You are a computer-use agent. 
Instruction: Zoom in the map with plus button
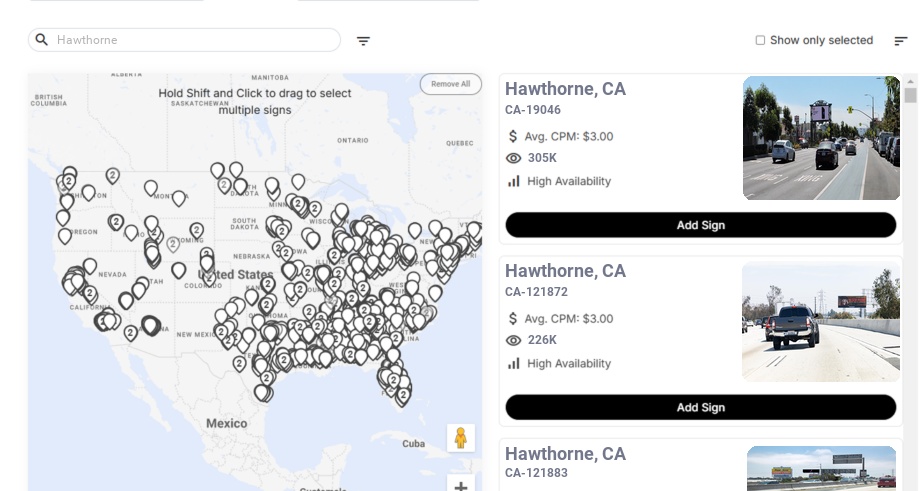coord(461,484)
